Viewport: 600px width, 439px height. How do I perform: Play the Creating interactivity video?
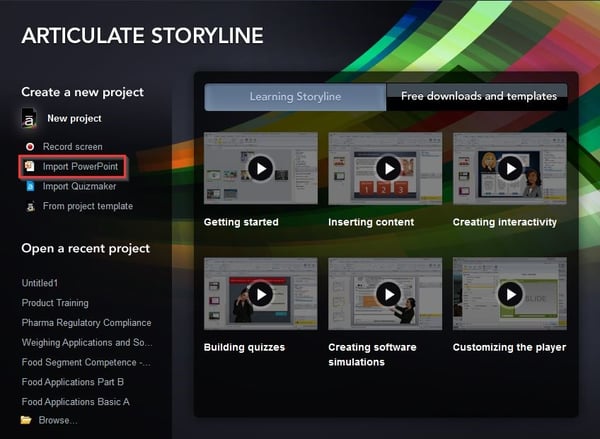click(510, 168)
